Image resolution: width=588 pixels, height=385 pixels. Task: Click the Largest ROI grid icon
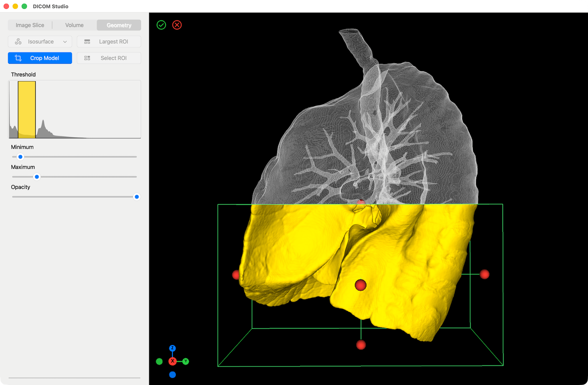click(87, 41)
